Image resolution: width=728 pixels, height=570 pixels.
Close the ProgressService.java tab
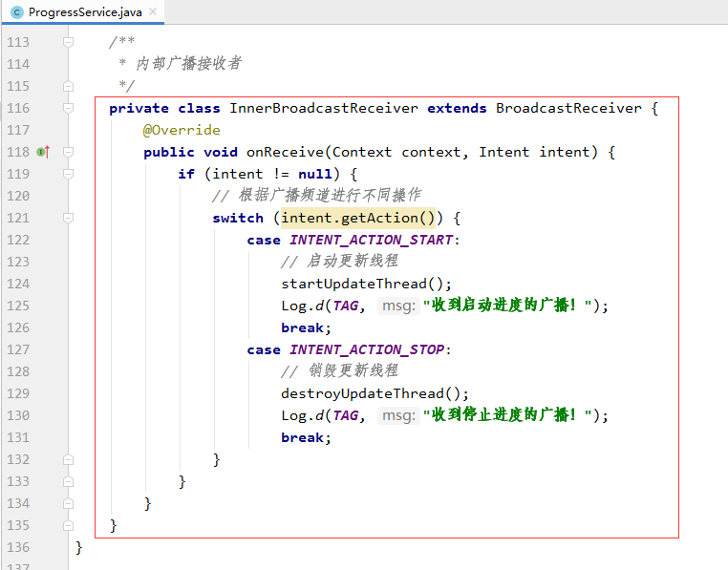click(153, 11)
